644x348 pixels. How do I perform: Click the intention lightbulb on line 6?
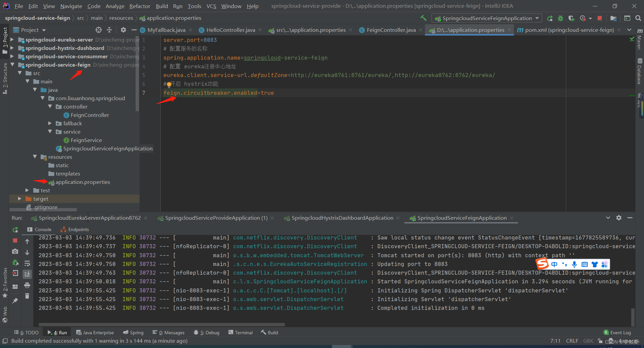point(169,84)
